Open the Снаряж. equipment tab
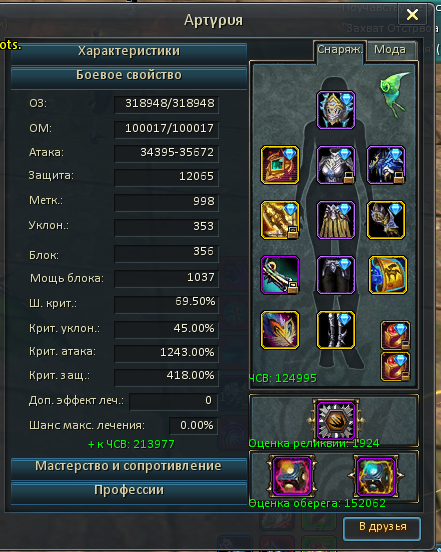 click(339, 50)
